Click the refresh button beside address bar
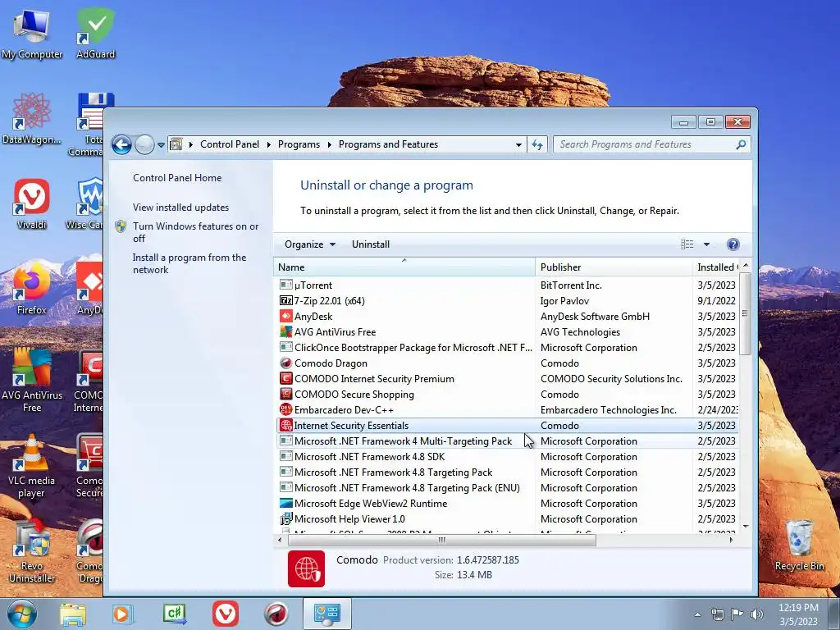Viewport: 840px width, 630px height. coord(537,144)
